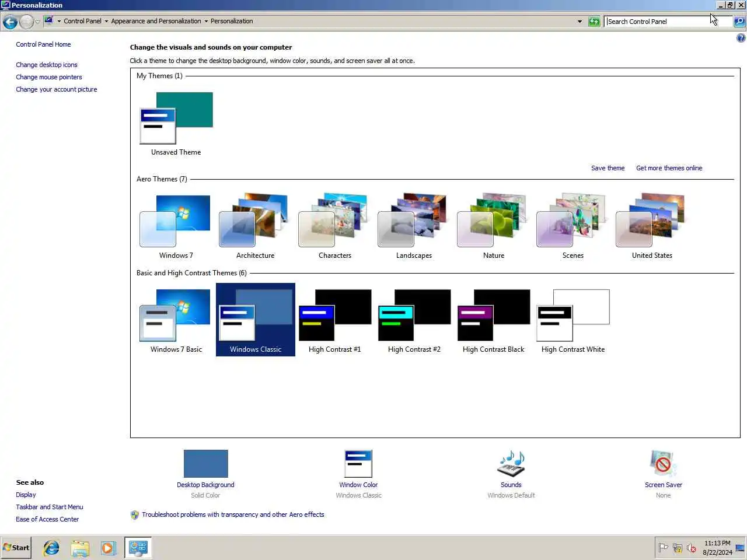The height and width of the screenshot is (560, 747).
Task: Open Taskbar and Start Menu link
Action: [x=50, y=507]
